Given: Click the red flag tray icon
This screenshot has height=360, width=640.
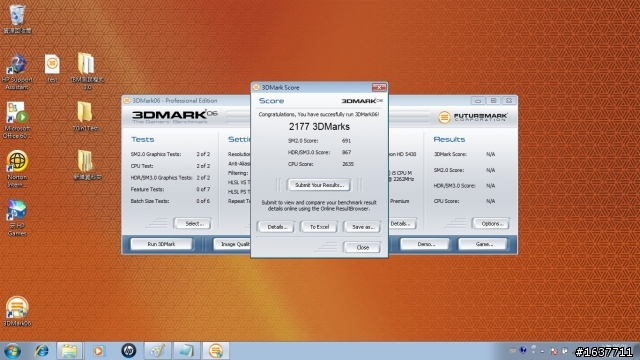Looking at the screenshot, I should 554,351.
